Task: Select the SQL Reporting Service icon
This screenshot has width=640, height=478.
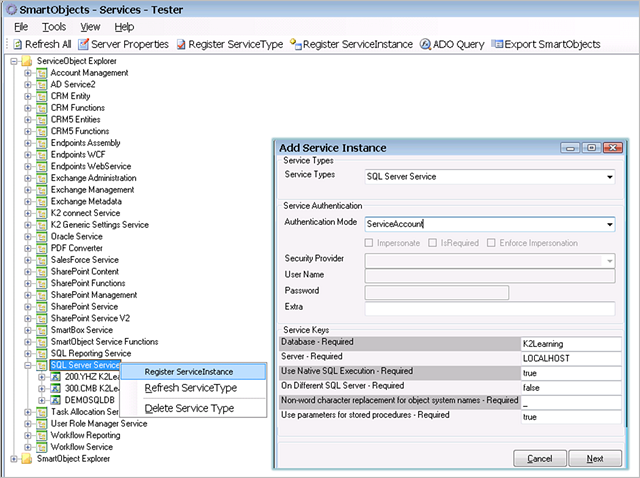Action: 41,354
